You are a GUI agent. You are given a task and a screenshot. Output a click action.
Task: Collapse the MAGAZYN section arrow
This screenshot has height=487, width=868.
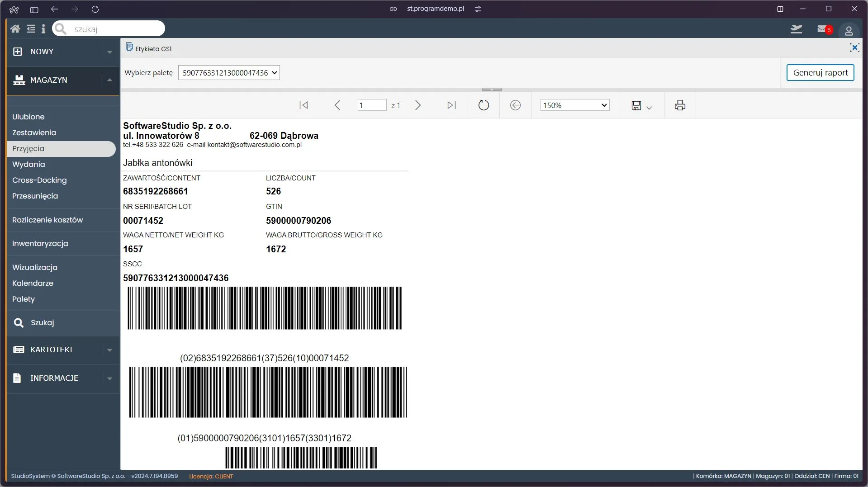click(109, 80)
